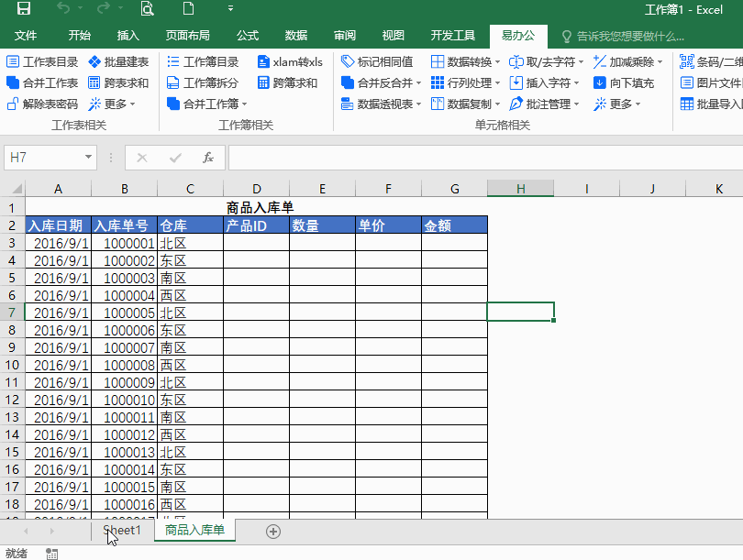This screenshot has height=560, width=743.
Task: Open the 文件 menu tab
Action: point(26,36)
